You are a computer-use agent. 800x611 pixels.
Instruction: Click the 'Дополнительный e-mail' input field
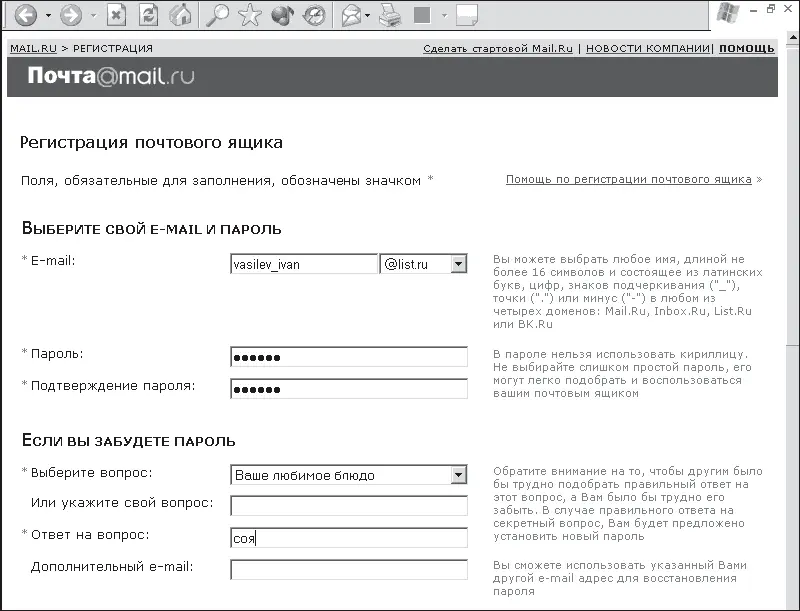[x=348, y=569]
